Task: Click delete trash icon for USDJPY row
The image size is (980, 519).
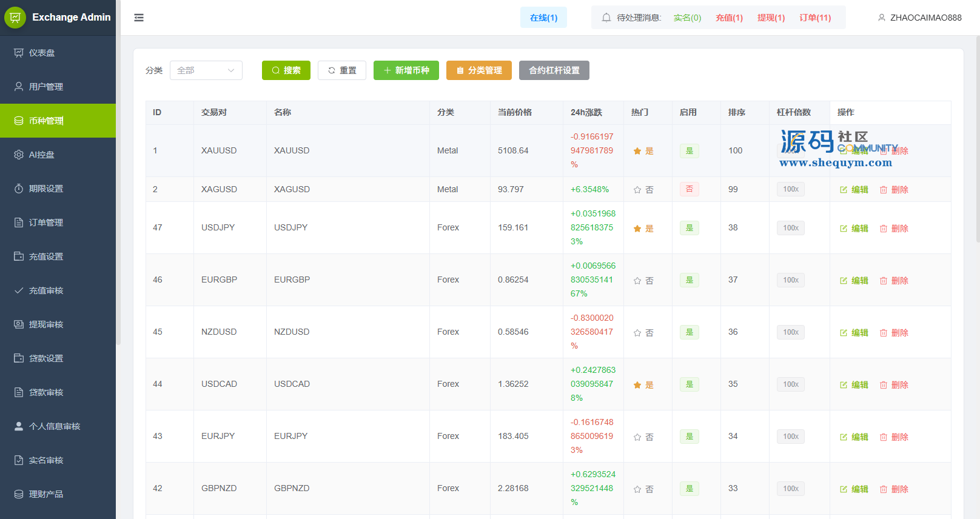Action: click(884, 229)
